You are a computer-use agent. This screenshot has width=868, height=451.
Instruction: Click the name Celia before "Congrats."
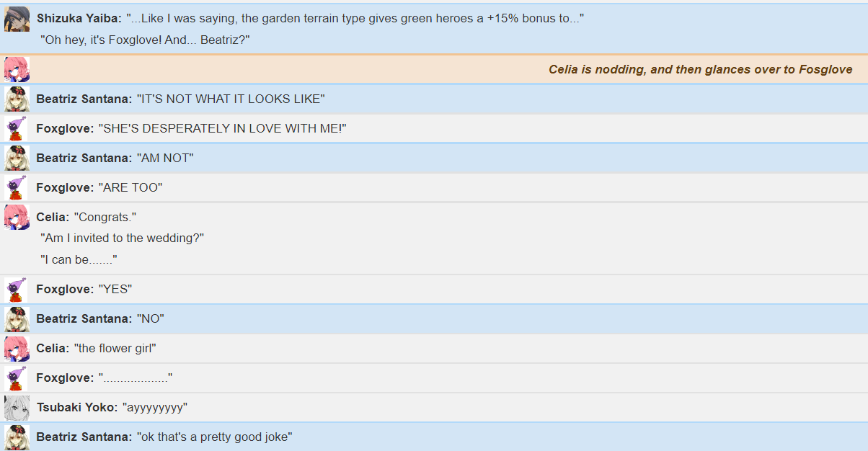(x=53, y=217)
